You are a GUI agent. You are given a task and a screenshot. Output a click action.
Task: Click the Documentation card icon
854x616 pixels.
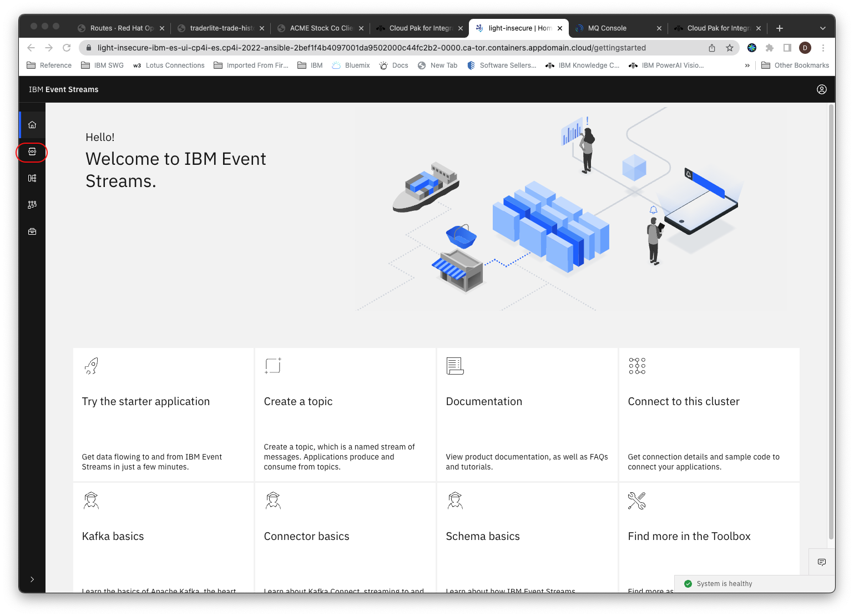tap(455, 366)
